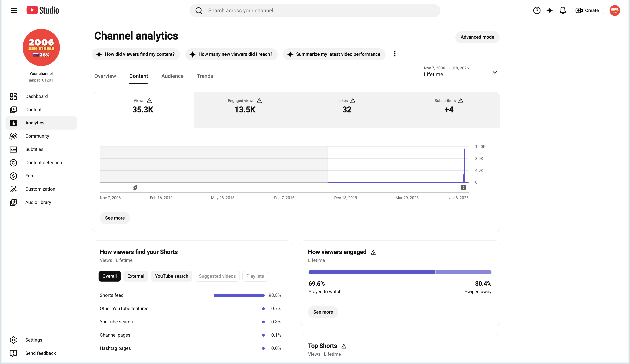This screenshot has height=364, width=630.
Task: Open the hamburger navigation menu
Action: point(14,10)
